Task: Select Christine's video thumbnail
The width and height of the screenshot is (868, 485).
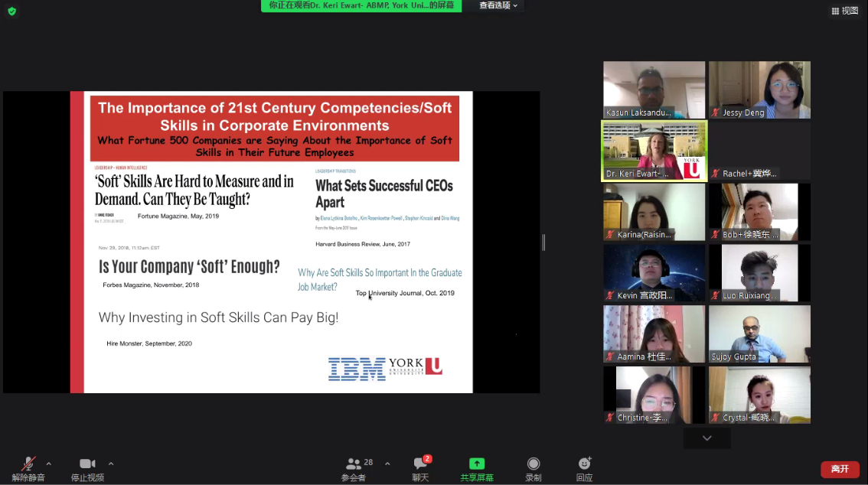Action: pos(654,395)
